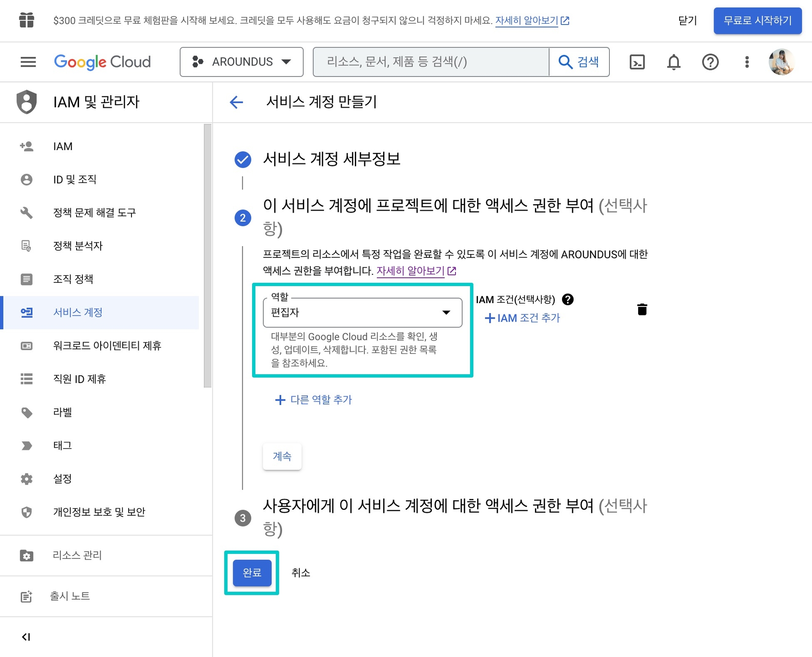Click the 완료 button
This screenshot has height=657, width=812.
click(x=252, y=572)
